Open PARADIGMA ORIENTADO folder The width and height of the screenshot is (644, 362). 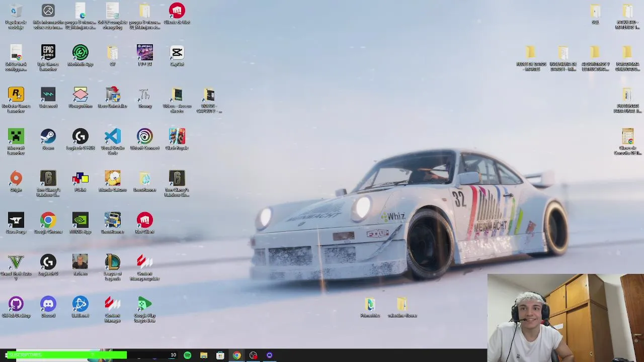pos(627,58)
